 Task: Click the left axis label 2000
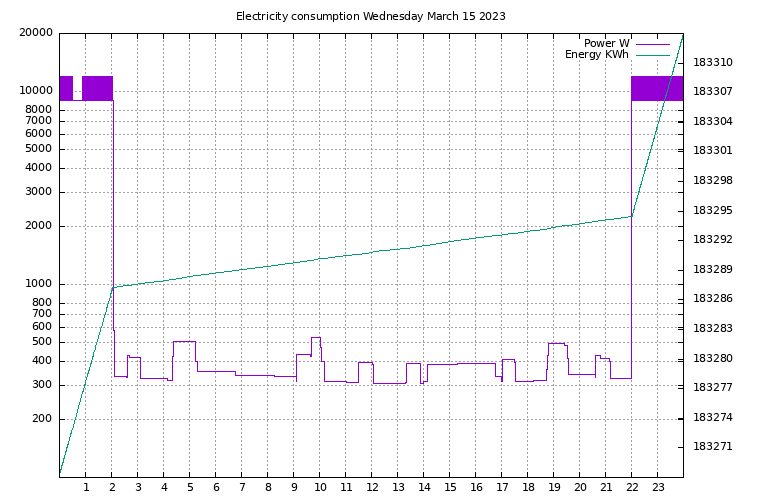(39, 226)
